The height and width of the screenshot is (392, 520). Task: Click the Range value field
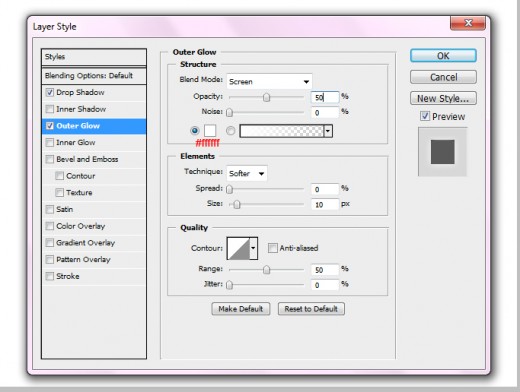point(325,270)
